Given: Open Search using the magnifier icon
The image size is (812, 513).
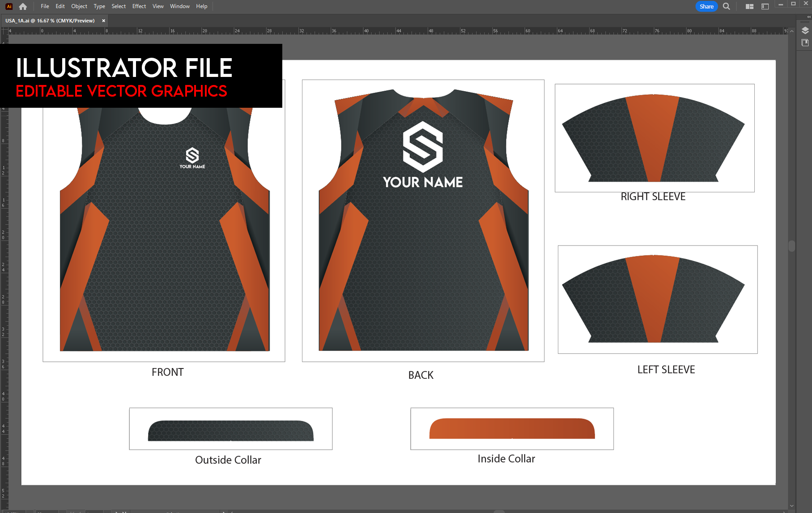Looking at the screenshot, I should pyautogui.click(x=727, y=6).
